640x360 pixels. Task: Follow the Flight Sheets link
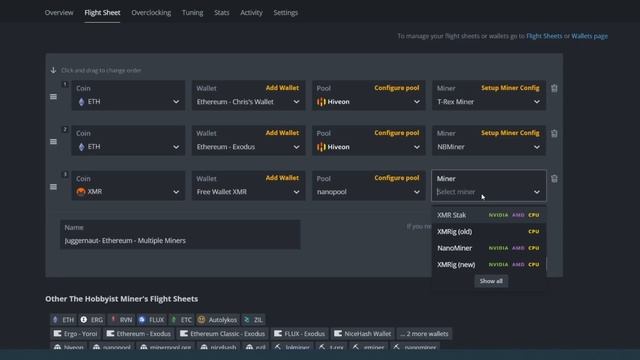coord(544,36)
